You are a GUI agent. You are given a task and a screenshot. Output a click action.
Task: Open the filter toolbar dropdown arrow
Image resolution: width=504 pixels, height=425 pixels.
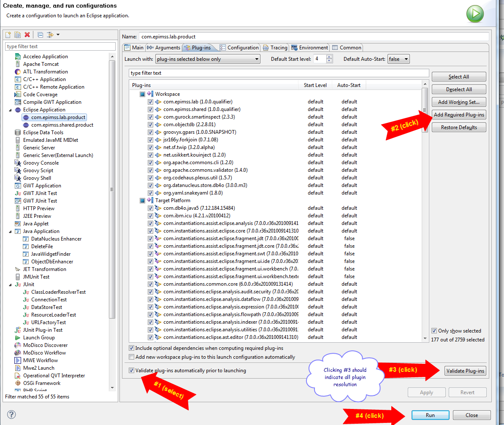(x=58, y=35)
